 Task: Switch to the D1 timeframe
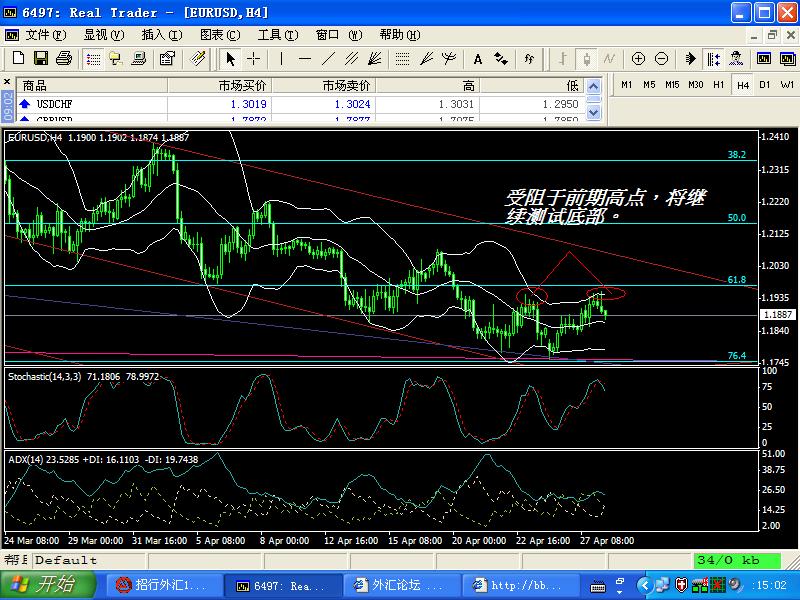pyautogui.click(x=764, y=85)
